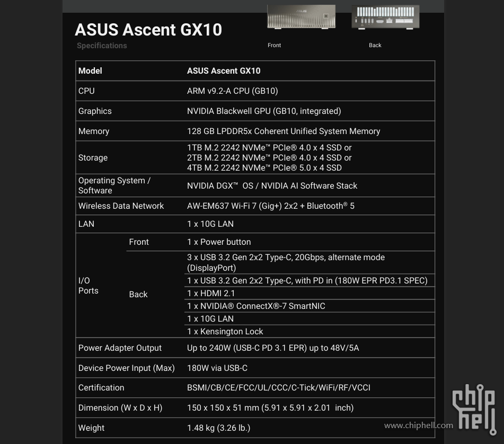Viewport: 504px width, 444px height.
Task: Click the "Front" caption under the image
Action: tap(274, 46)
